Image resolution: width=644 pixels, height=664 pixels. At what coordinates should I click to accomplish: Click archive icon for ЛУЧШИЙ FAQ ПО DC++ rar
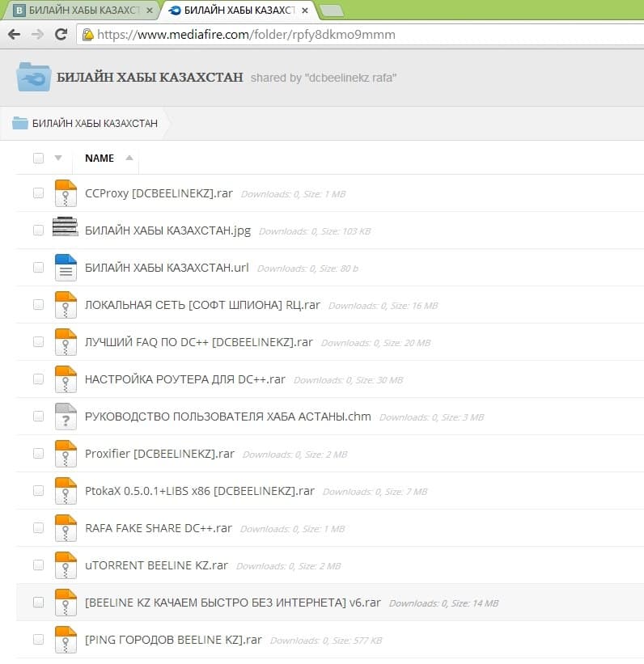(x=66, y=342)
